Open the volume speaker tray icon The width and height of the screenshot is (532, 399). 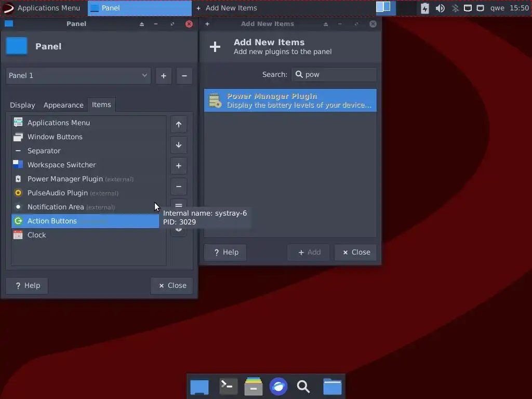[x=440, y=8]
